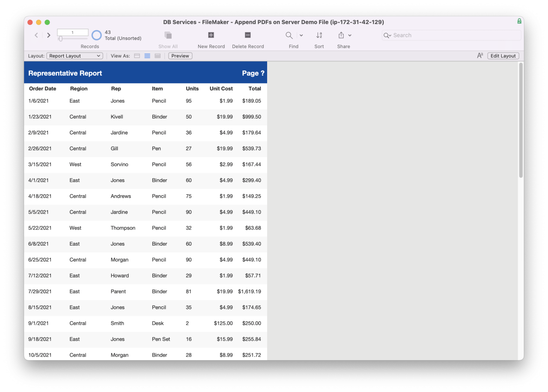Click units value 95

point(189,101)
